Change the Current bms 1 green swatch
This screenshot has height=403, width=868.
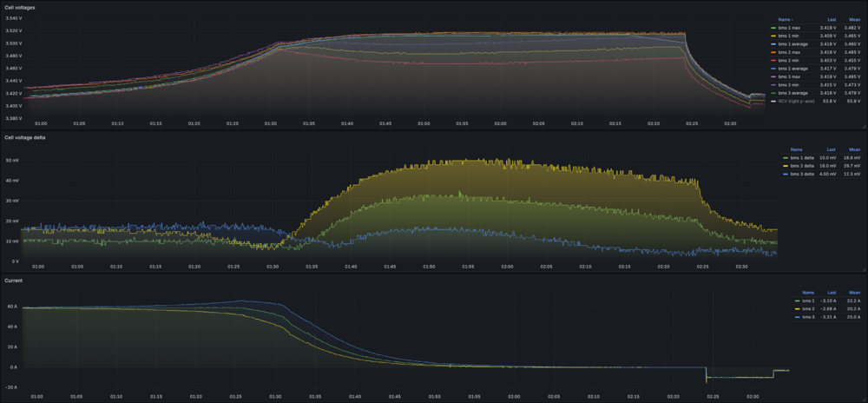pyautogui.click(x=797, y=301)
